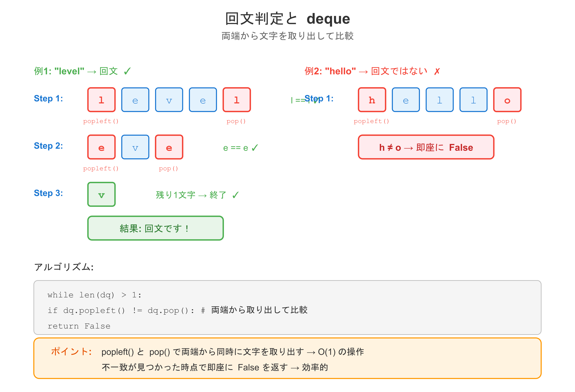Click the blue 'v' box in Step 1
This screenshot has width=575, height=392.
coord(169,100)
